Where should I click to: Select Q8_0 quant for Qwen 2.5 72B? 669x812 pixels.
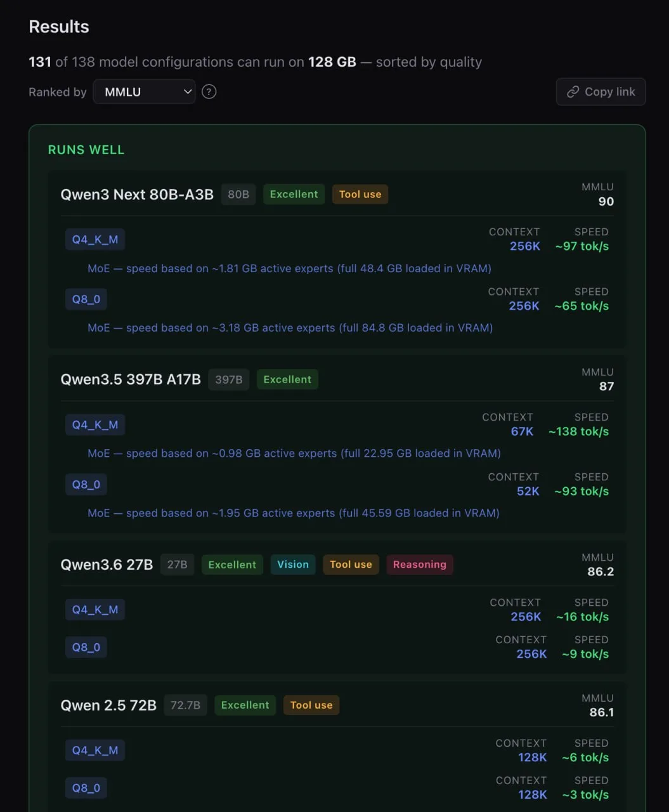pos(86,788)
